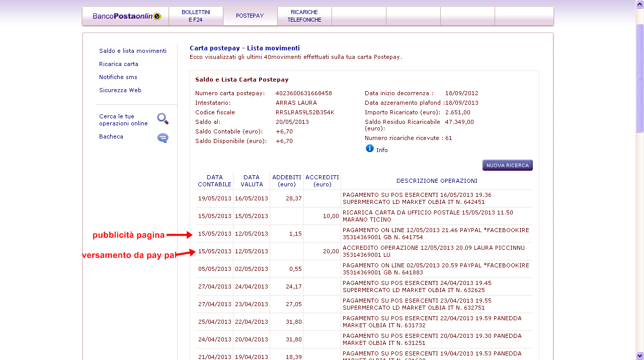Click the scrollbar down arrow

[x=639, y=355]
